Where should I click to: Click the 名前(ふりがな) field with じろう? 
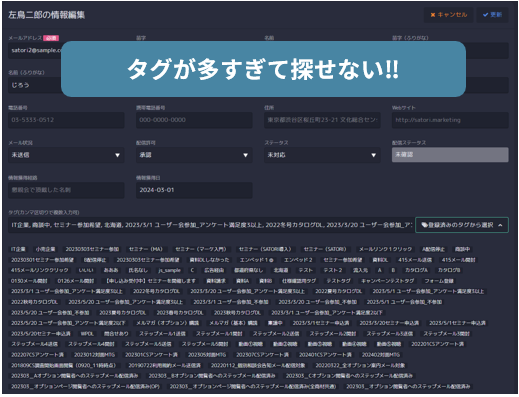35,85
